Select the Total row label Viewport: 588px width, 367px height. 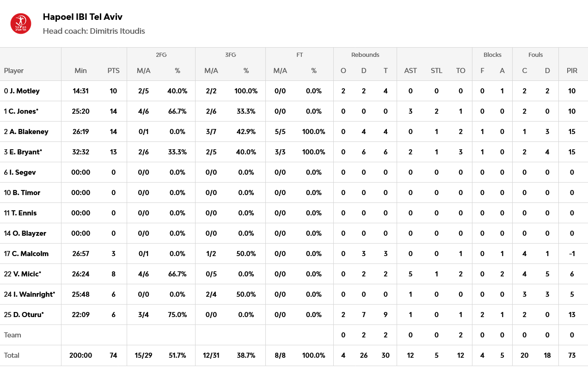(x=12, y=355)
